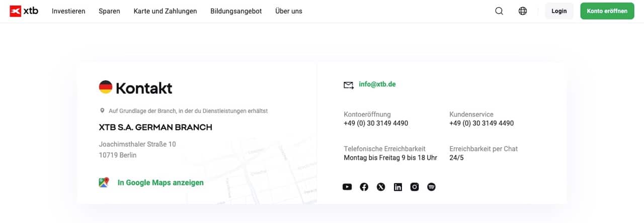The width and height of the screenshot is (644, 223).
Task: Click the Konto eröffnen button
Action: (607, 11)
